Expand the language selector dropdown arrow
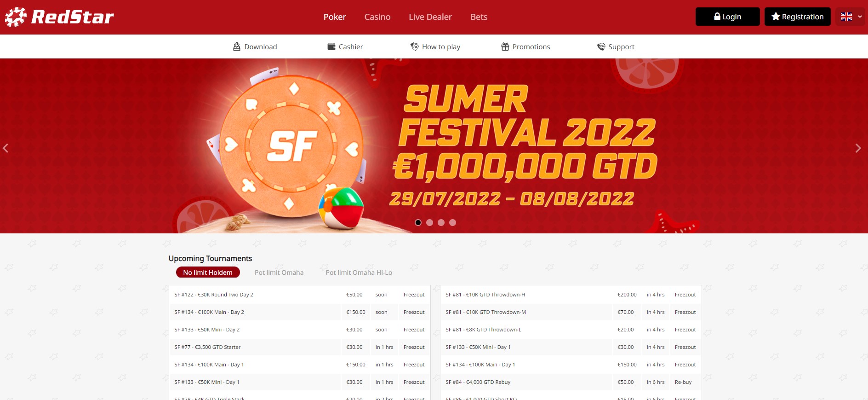Viewport: 868px width, 400px height. pos(860,17)
